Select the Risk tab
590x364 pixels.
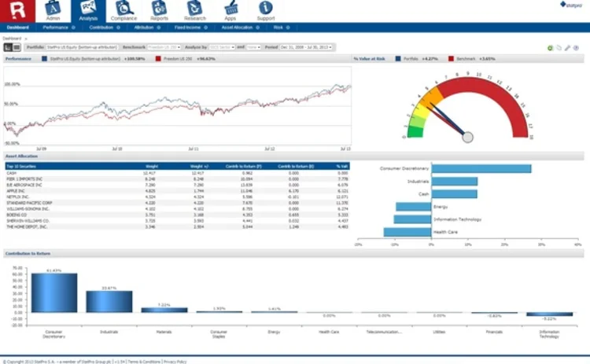point(278,28)
